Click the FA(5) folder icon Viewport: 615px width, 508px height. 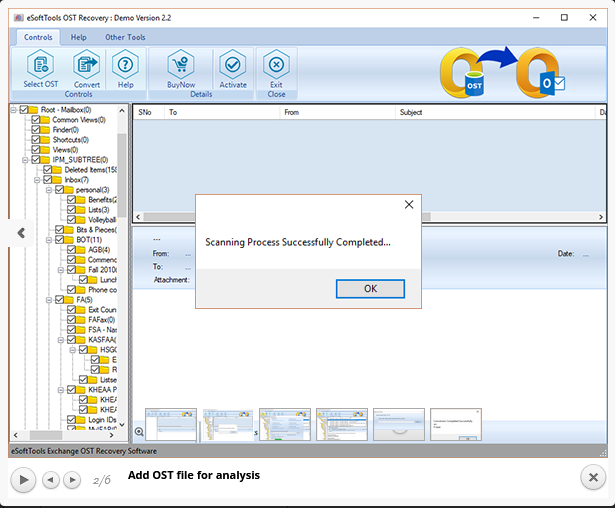(69, 300)
